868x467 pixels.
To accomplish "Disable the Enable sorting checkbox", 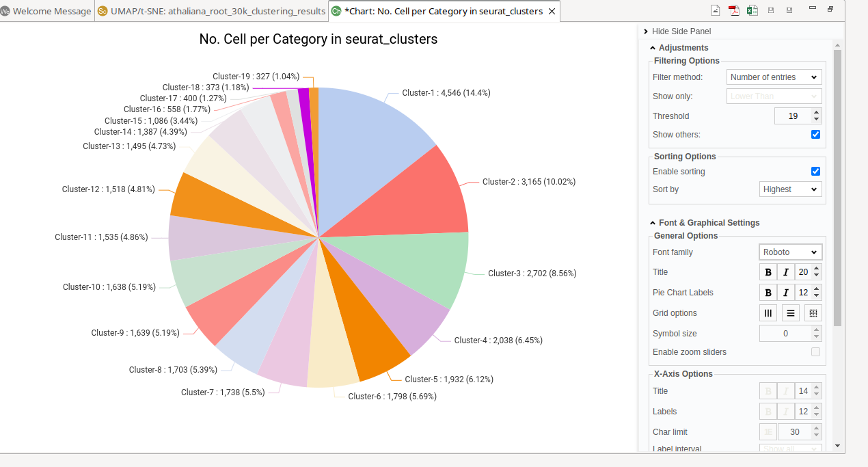I will pos(815,172).
